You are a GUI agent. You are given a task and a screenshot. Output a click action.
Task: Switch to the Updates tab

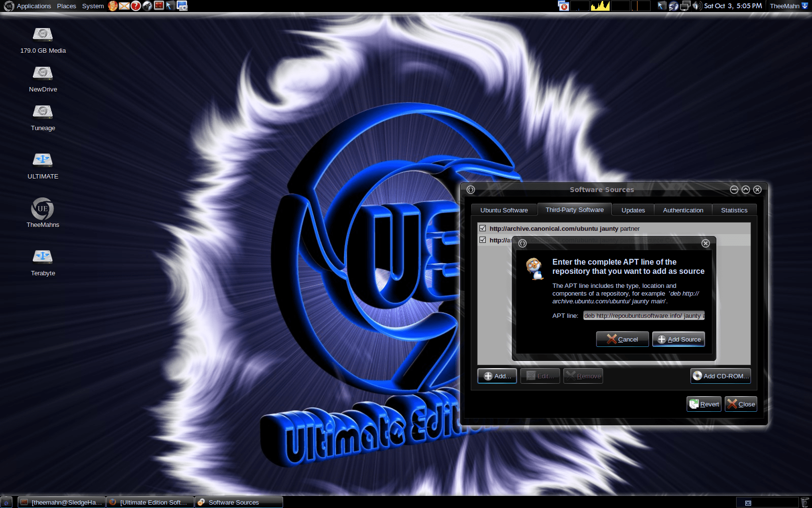[x=633, y=210]
